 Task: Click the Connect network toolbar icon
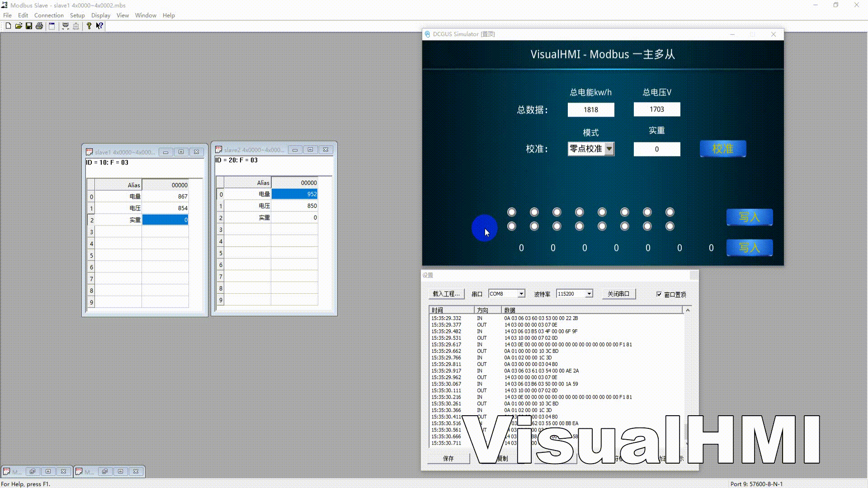click(66, 26)
